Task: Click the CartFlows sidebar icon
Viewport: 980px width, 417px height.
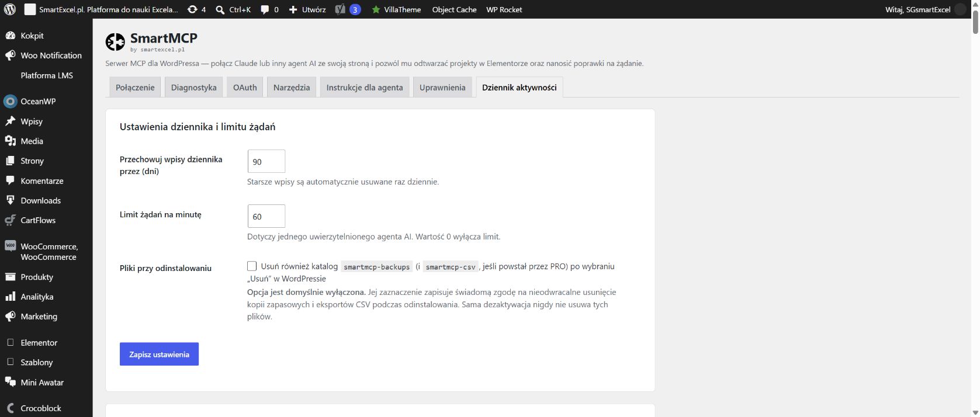Action: (x=10, y=220)
